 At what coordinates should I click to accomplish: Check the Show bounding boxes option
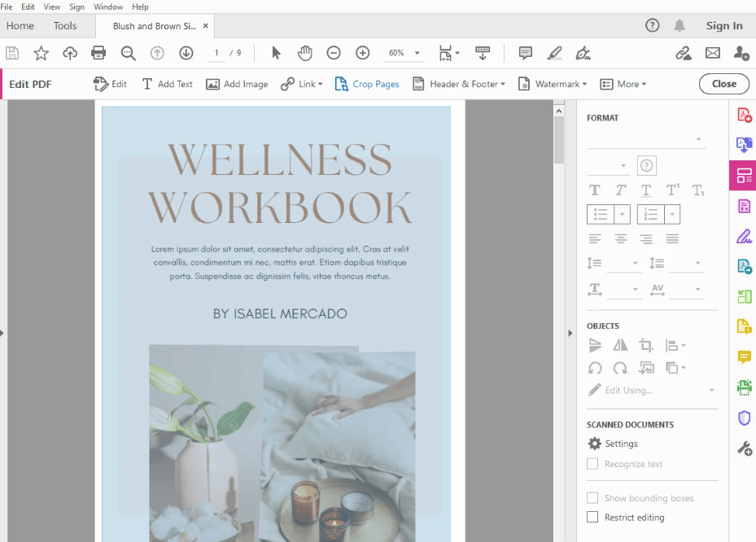(x=592, y=497)
